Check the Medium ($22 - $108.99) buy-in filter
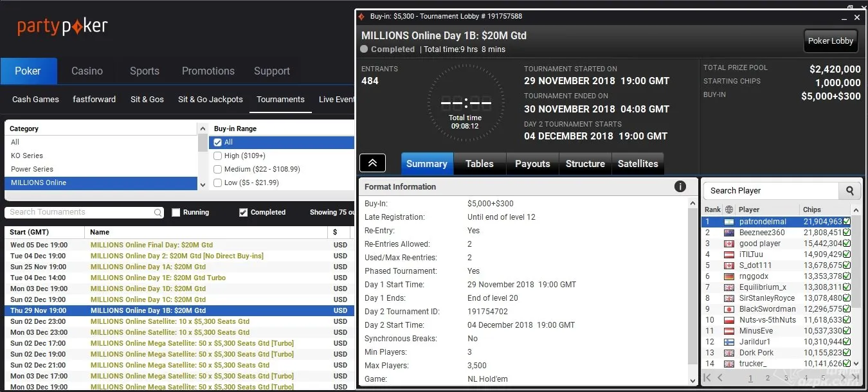Screen dimensions: 868x392 pyautogui.click(x=218, y=169)
